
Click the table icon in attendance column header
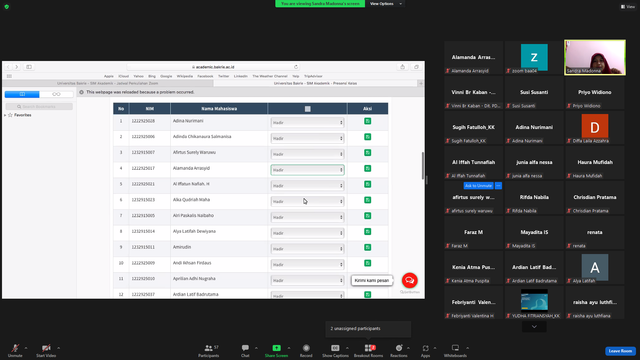pyautogui.click(x=307, y=109)
